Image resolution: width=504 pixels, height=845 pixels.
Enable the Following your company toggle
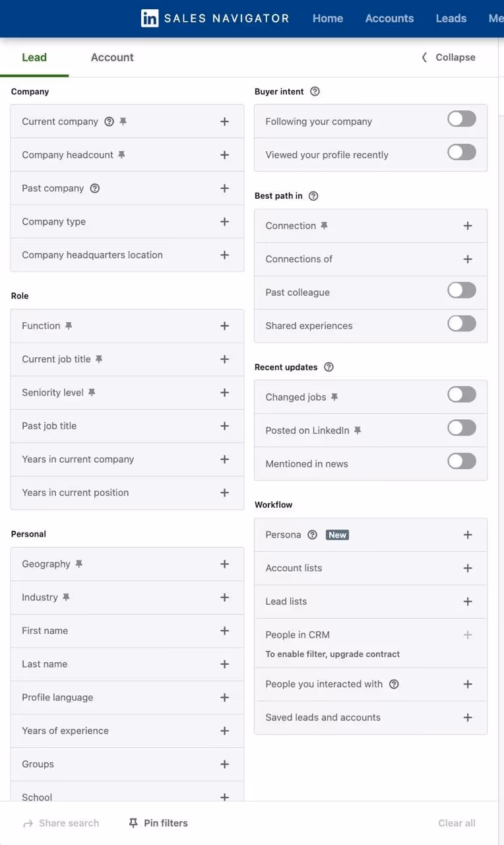click(x=461, y=118)
